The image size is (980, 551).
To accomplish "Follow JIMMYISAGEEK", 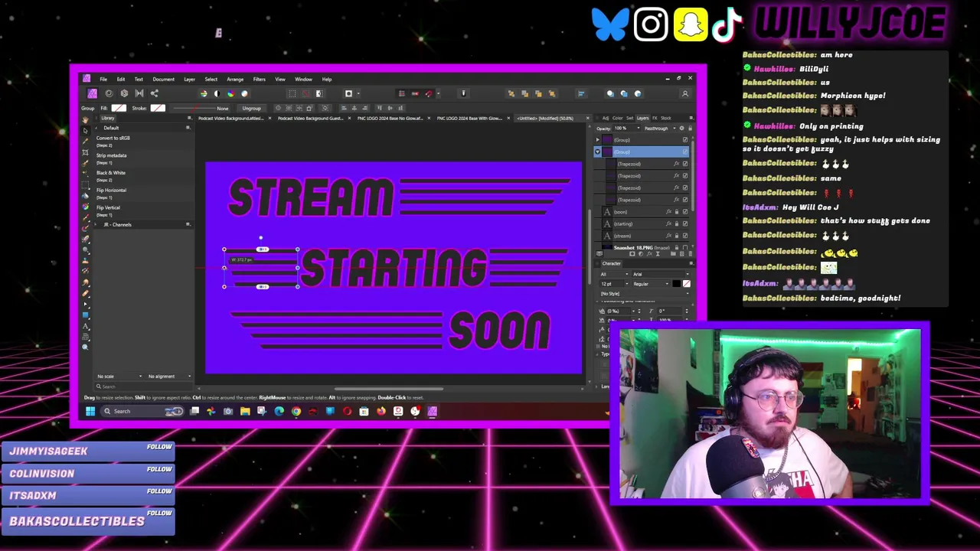I will (x=159, y=447).
